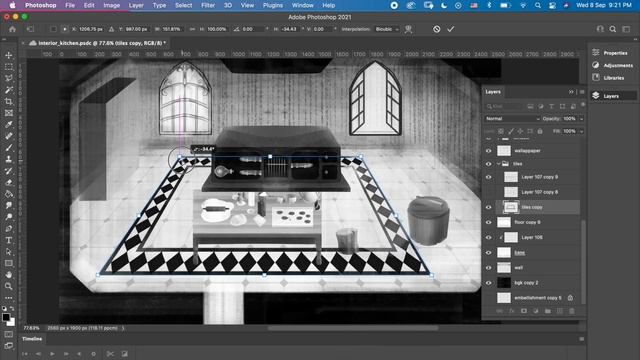Go to the Home screen icon
Screen dimensions: 640x360
[x=12, y=29]
